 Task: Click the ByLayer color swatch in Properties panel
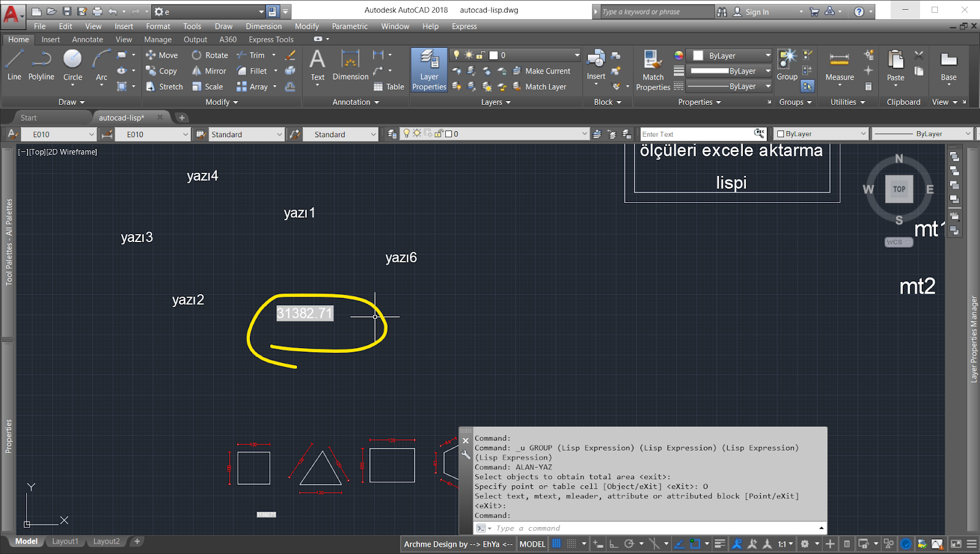(x=698, y=55)
